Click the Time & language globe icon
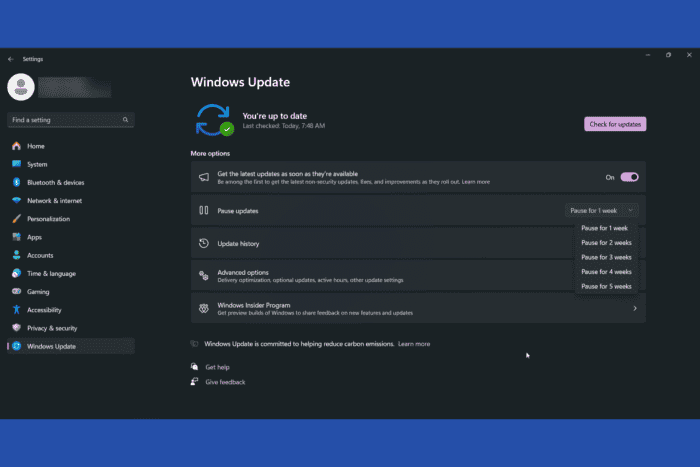Screen dimensions: 700x467 (x=17, y=273)
